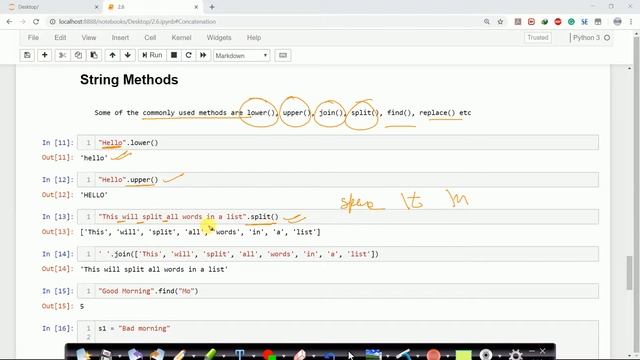The image size is (640, 360).
Task: Select the "Hello".lower() code cell
Action: pos(338,142)
